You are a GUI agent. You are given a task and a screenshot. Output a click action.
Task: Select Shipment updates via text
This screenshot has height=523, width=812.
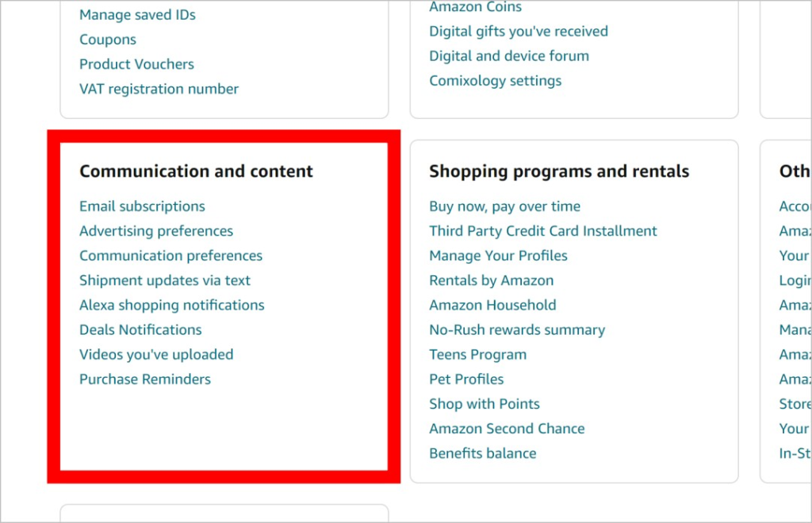click(165, 280)
